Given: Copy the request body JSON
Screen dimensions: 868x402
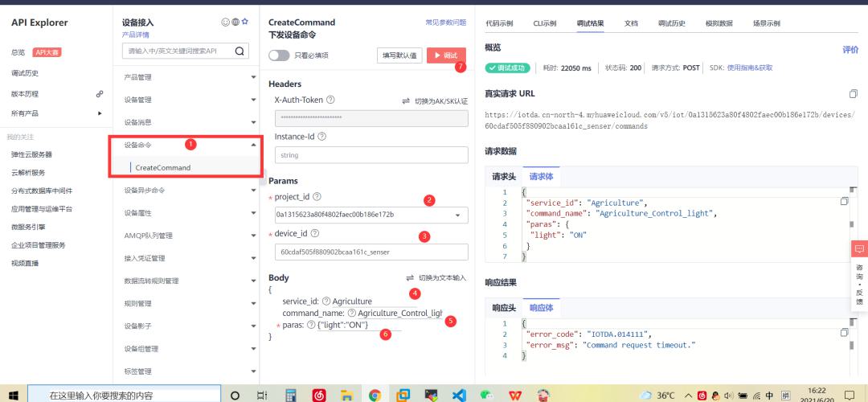Looking at the screenshot, I should pyautogui.click(x=844, y=201).
